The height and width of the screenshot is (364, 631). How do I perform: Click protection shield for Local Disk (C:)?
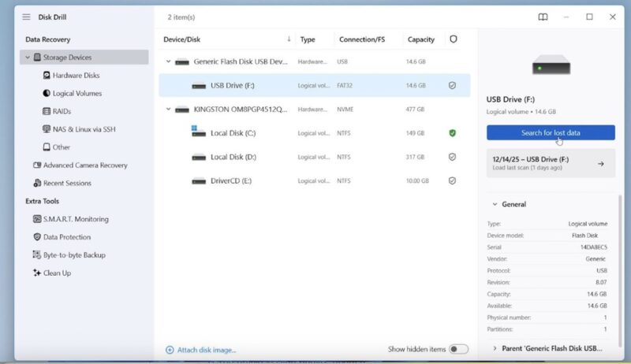tap(452, 133)
